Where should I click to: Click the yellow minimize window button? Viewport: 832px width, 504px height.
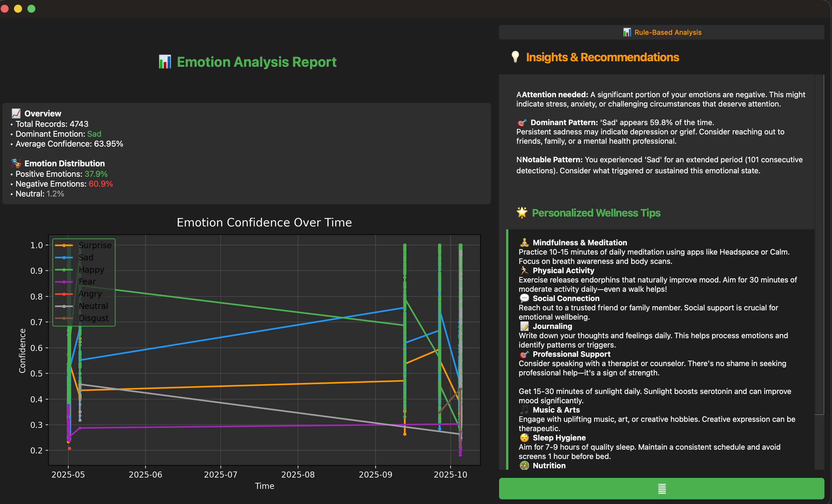[x=18, y=9]
